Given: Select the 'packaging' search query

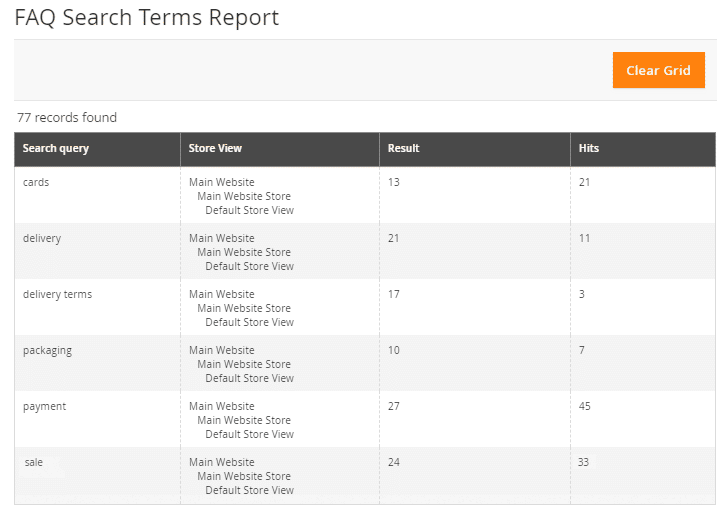Looking at the screenshot, I should (x=47, y=350).
